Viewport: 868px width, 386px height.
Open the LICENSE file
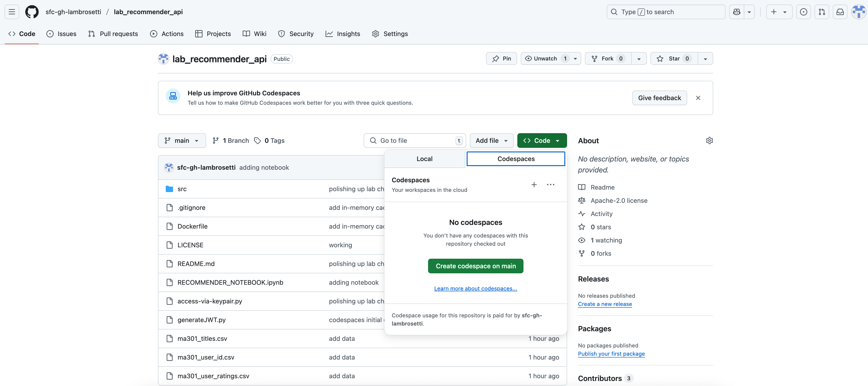coord(190,245)
